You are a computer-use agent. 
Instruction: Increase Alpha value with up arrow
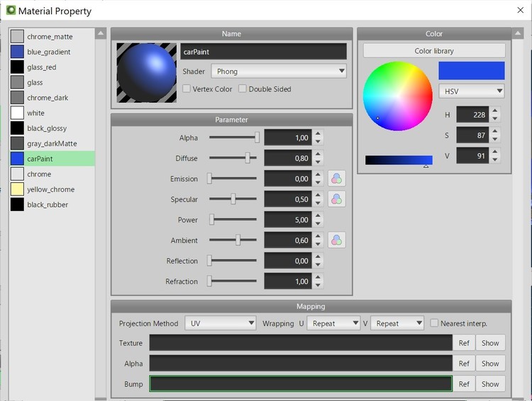pyautogui.click(x=318, y=134)
